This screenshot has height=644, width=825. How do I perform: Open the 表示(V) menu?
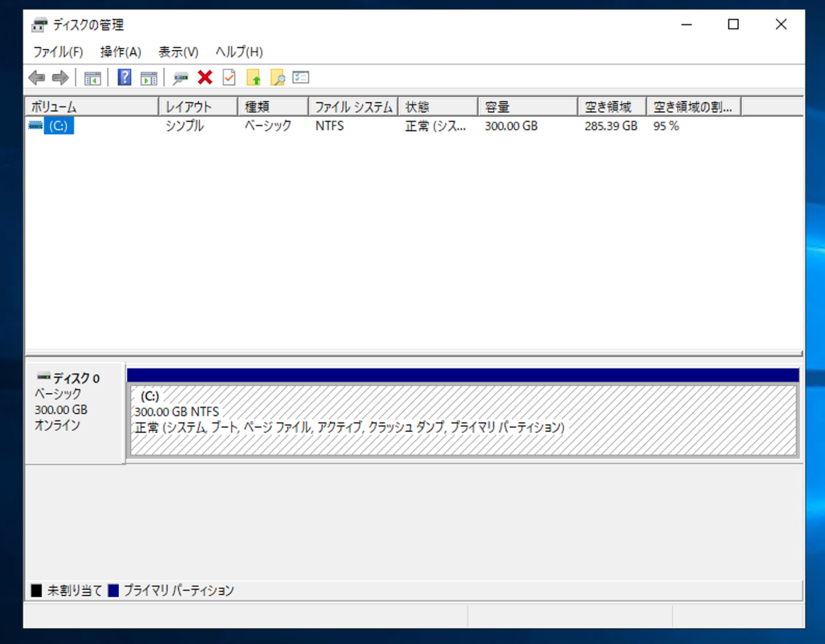(178, 52)
